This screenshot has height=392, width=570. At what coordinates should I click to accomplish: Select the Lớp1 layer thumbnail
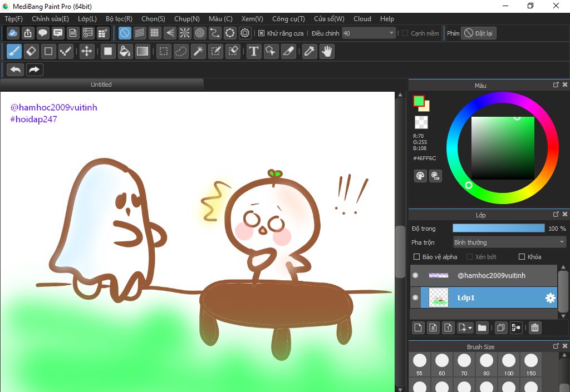[x=439, y=297]
